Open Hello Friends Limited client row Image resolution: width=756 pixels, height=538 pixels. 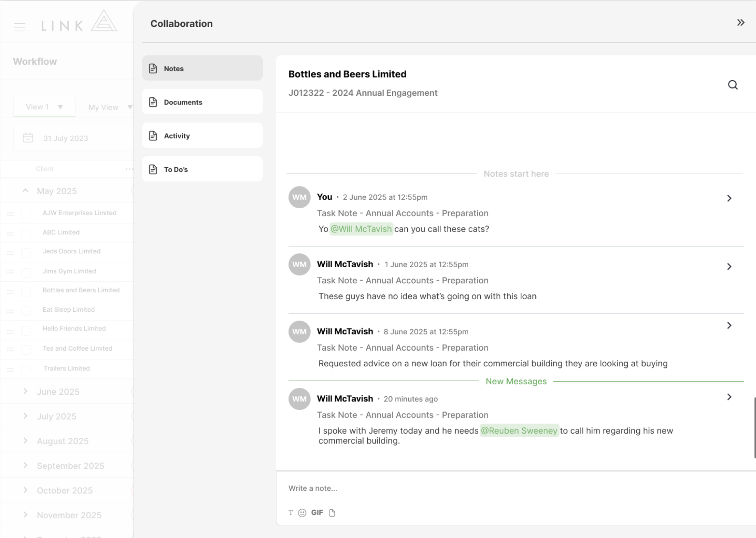click(x=74, y=329)
